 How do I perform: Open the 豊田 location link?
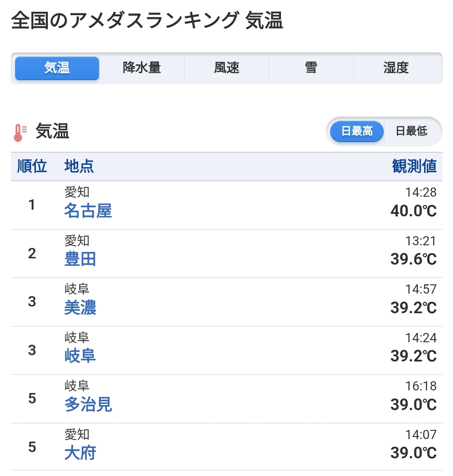[80, 259]
